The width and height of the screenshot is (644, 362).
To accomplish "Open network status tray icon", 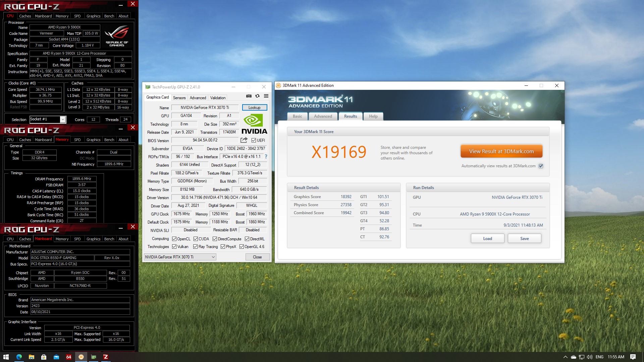I will coord(581,357).
